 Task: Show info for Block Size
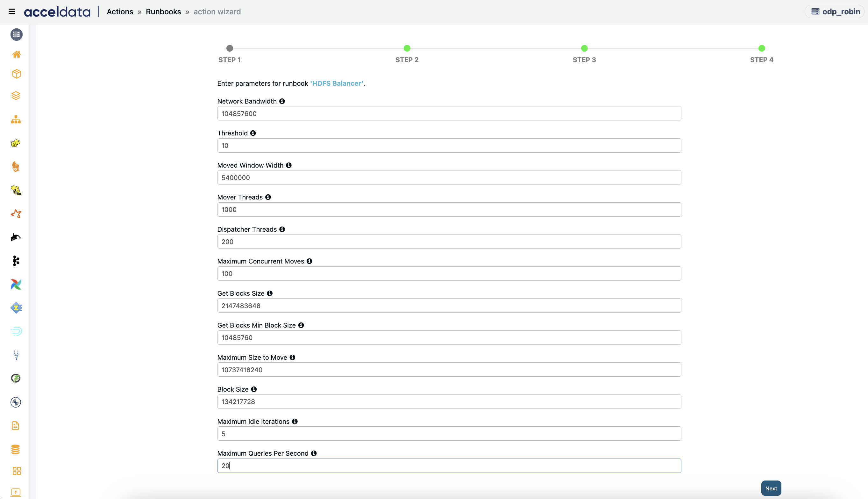(254, 389)
